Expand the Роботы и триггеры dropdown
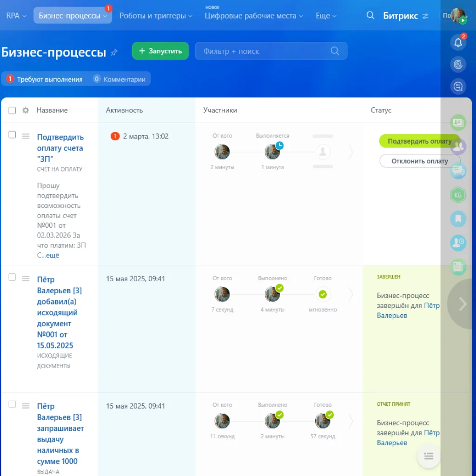This screenshot has width=476, height=476. (155, 15)
